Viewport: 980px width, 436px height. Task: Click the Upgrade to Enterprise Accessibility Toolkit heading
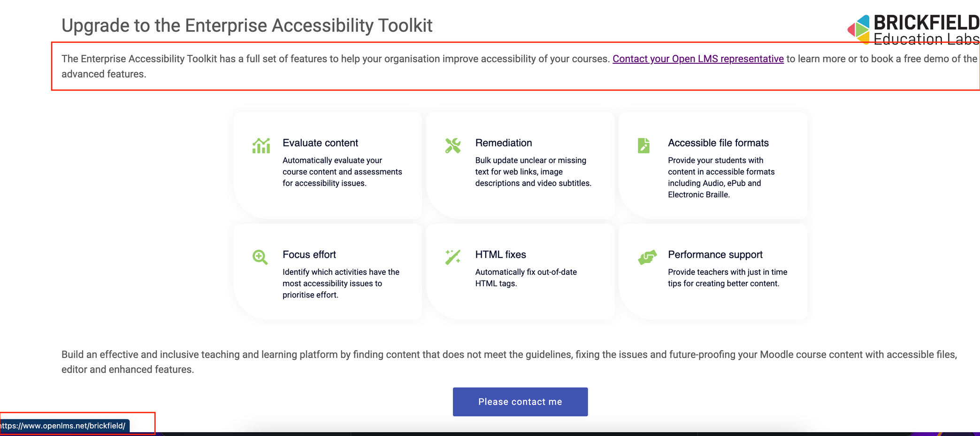pos(247,25)
